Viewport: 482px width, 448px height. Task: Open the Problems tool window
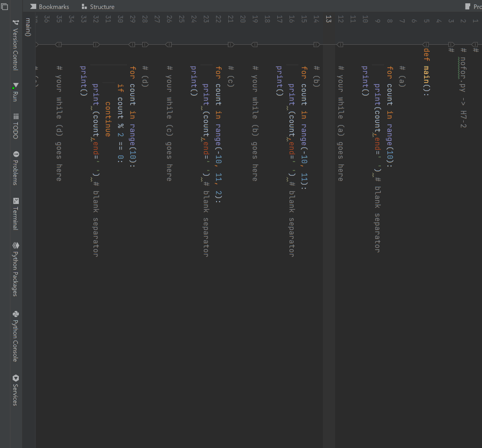[16, 168]
